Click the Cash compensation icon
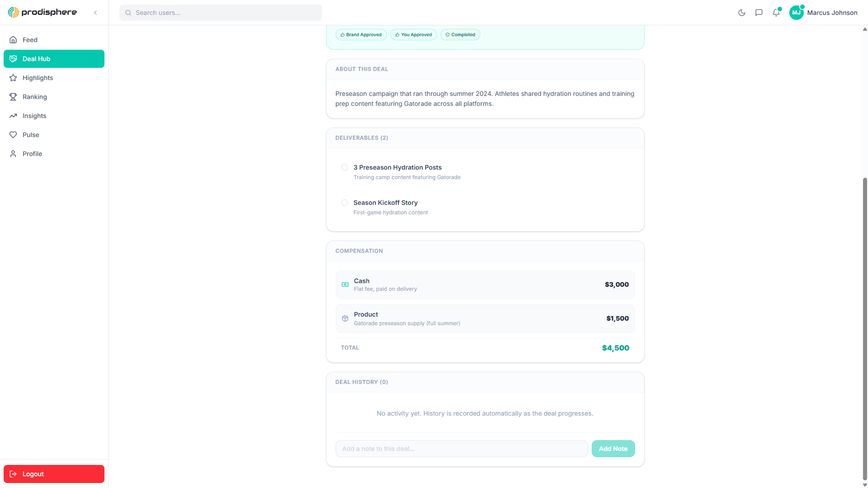Image resolution: width=868 pixels, height=488 pixels. 345,284
